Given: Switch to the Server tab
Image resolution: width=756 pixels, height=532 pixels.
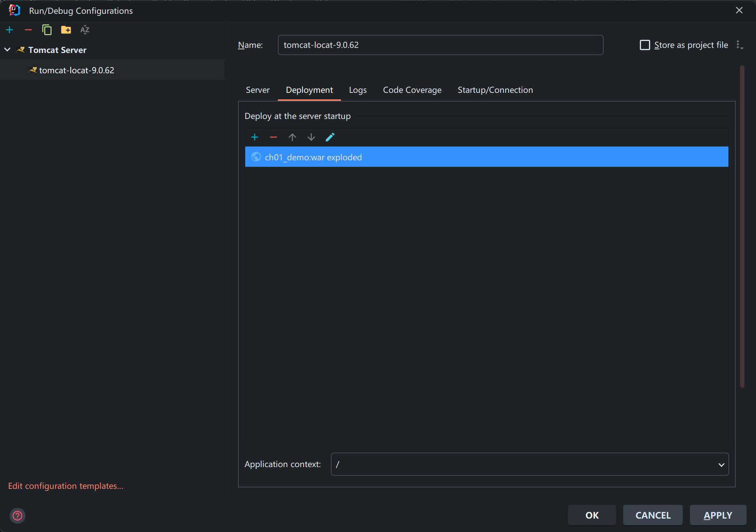Looking at the screenshot, I should [258, 90].
